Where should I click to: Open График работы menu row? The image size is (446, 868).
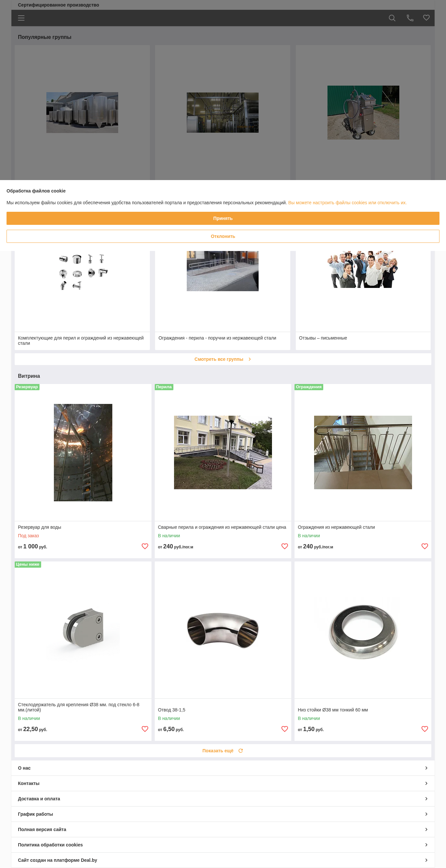point(223,814)
